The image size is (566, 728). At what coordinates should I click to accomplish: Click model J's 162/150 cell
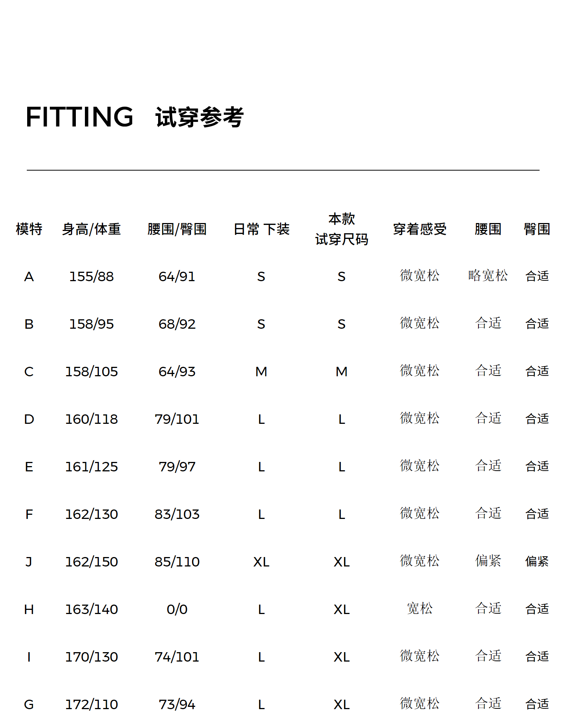[x=91, y=562]
